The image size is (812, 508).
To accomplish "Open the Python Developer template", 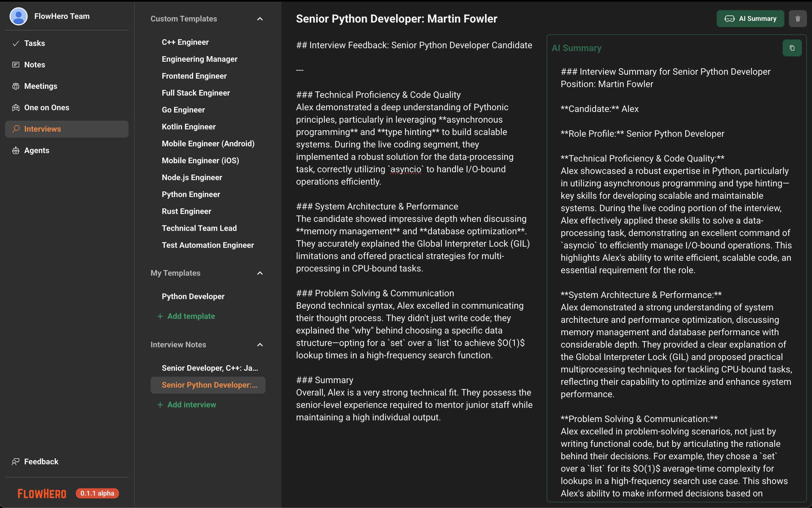I will tap(193, 296).
